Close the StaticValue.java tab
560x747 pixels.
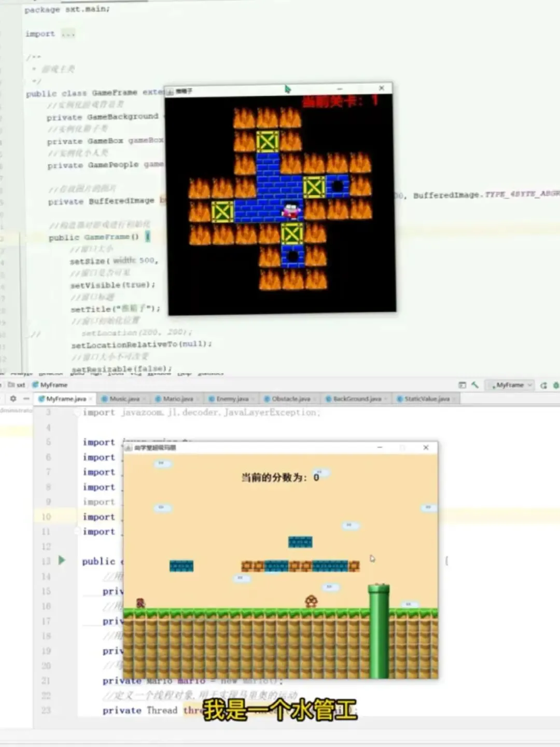coord(454,399)
